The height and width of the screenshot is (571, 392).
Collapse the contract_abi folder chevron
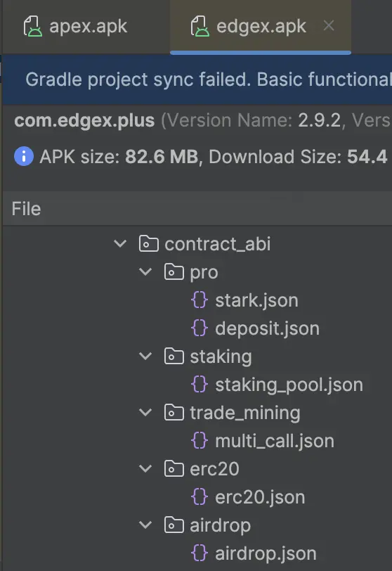pos(120,243)
